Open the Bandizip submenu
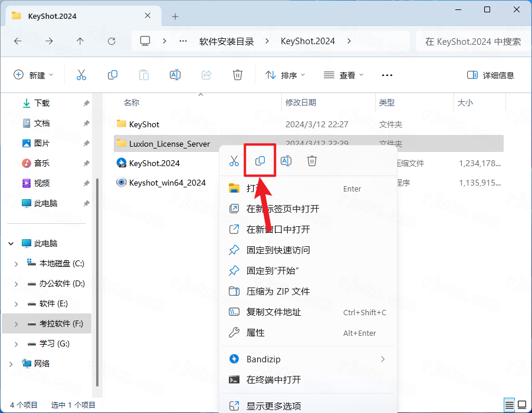The image size is (532, 413). (x=308, y=359)
